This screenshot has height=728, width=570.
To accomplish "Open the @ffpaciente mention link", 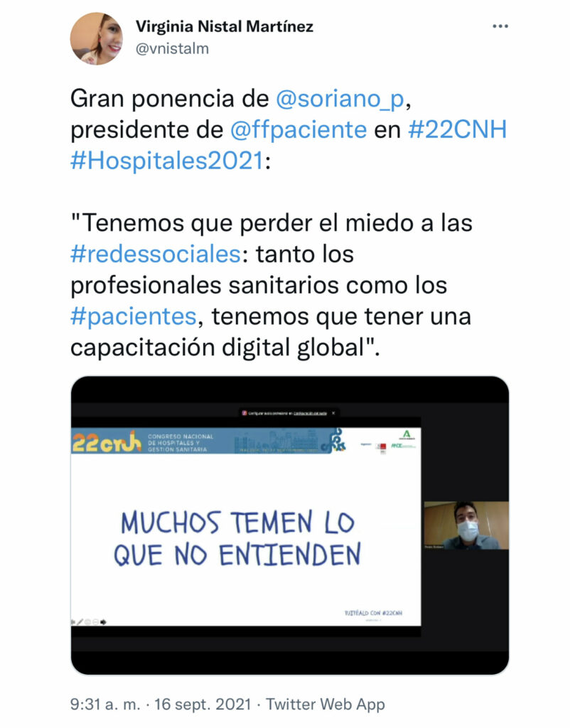I will 299,129.
